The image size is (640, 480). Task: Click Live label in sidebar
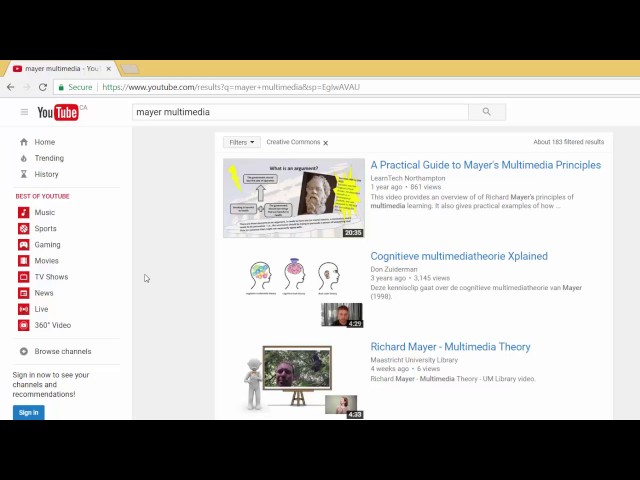pos(41,309)
